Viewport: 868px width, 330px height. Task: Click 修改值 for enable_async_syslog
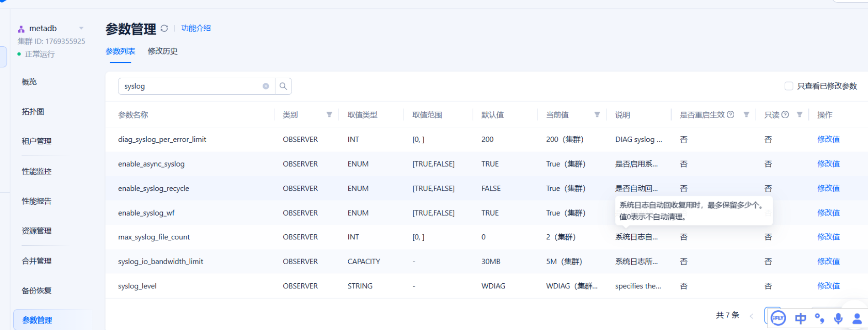click(828, 164)
